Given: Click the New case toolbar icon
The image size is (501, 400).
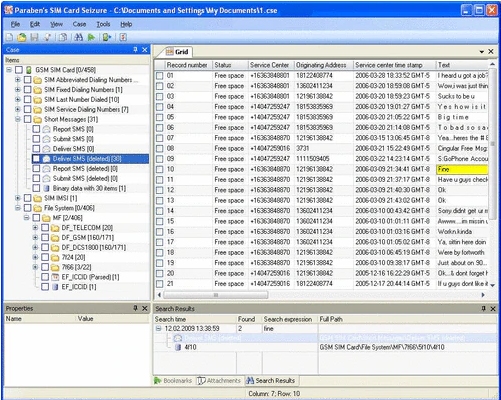Looking at the screenshot, I should (x=10, y=37).
